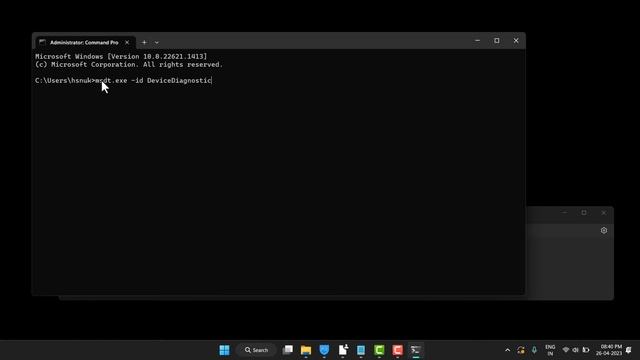
Task: Click the taskbar Search box
Action: 256,350
